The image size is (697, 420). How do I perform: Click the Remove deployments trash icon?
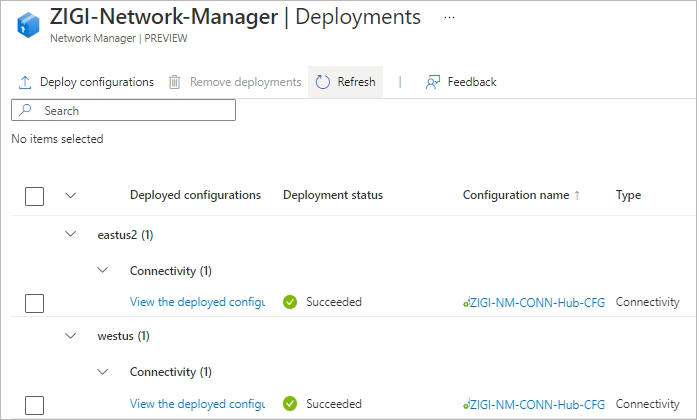[x=175, y=82]
